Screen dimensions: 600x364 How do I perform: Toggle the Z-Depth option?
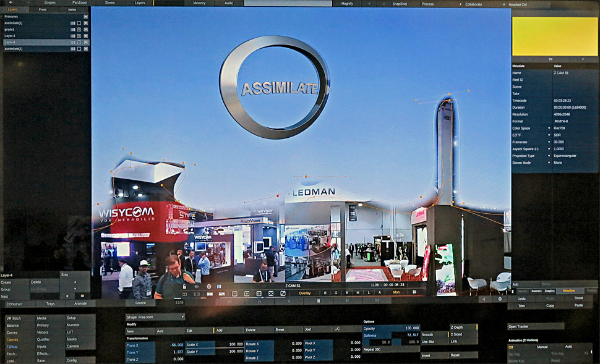click(x=463, y=328)
